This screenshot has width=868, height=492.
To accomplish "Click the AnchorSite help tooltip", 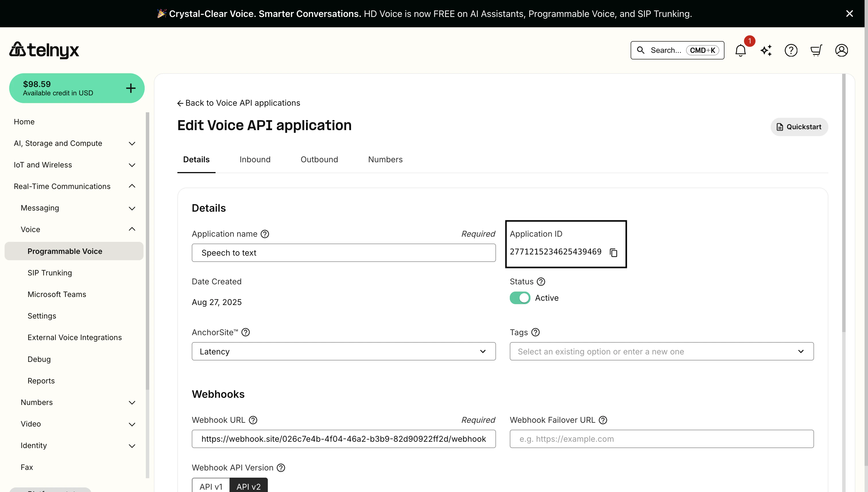I will click(245, 332).
